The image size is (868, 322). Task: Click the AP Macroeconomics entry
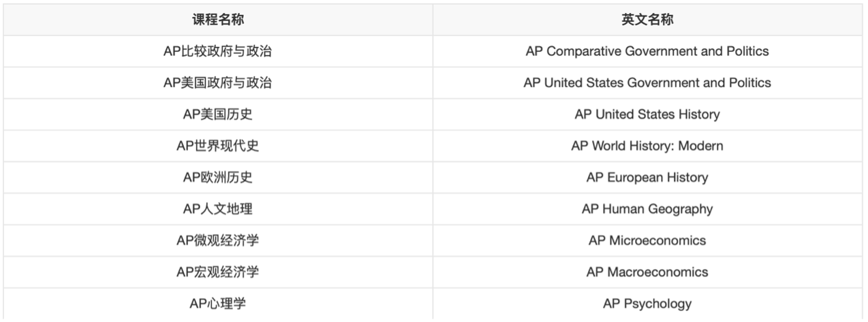pos(647,272)
